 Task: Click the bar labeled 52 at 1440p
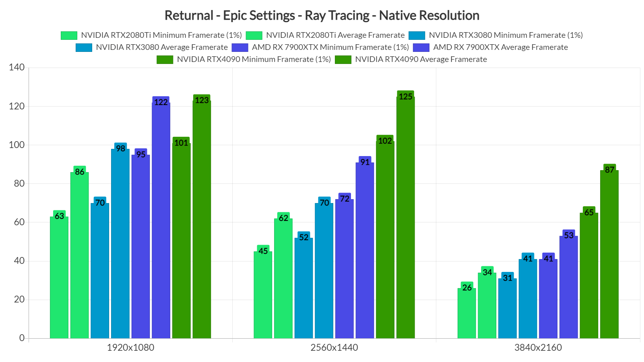[x=303, y=288]
